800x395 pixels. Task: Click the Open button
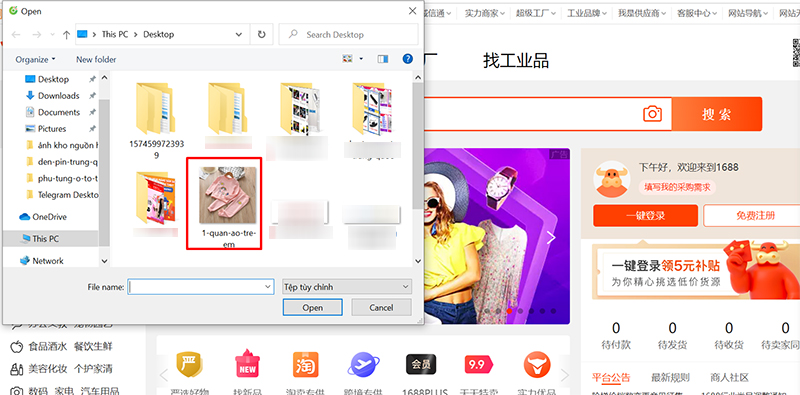coord(312,308)
